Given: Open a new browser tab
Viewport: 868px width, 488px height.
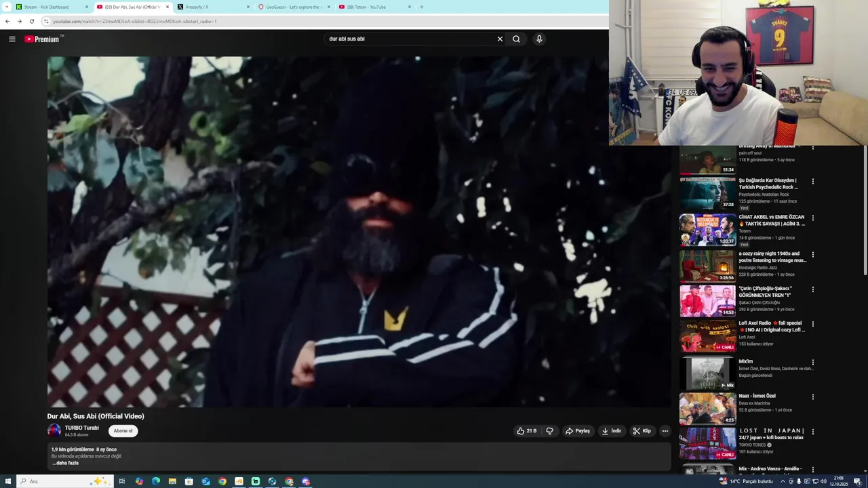Looking at the screenshot, I should tap(421, 7).
